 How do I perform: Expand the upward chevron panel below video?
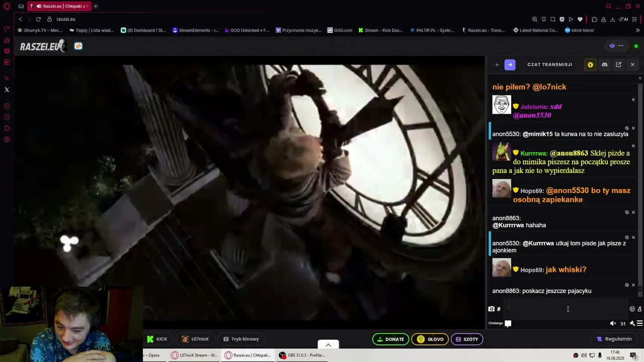pyautogui.click(x=328, y=345)
